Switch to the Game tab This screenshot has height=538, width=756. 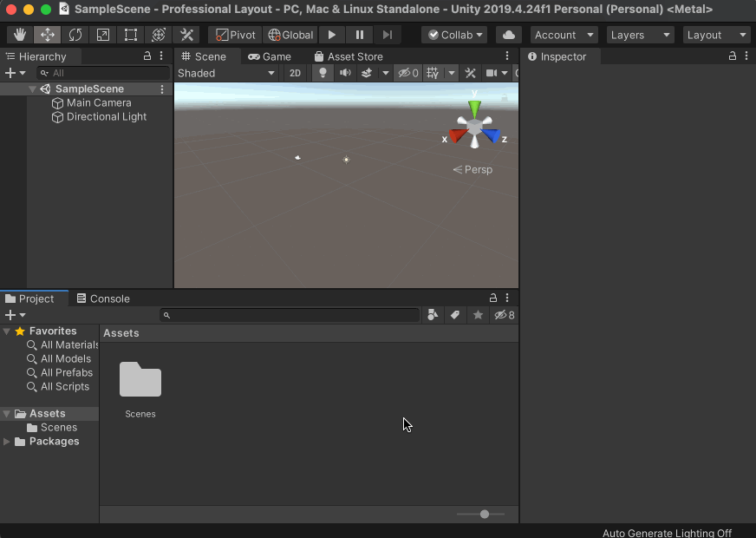270,56
